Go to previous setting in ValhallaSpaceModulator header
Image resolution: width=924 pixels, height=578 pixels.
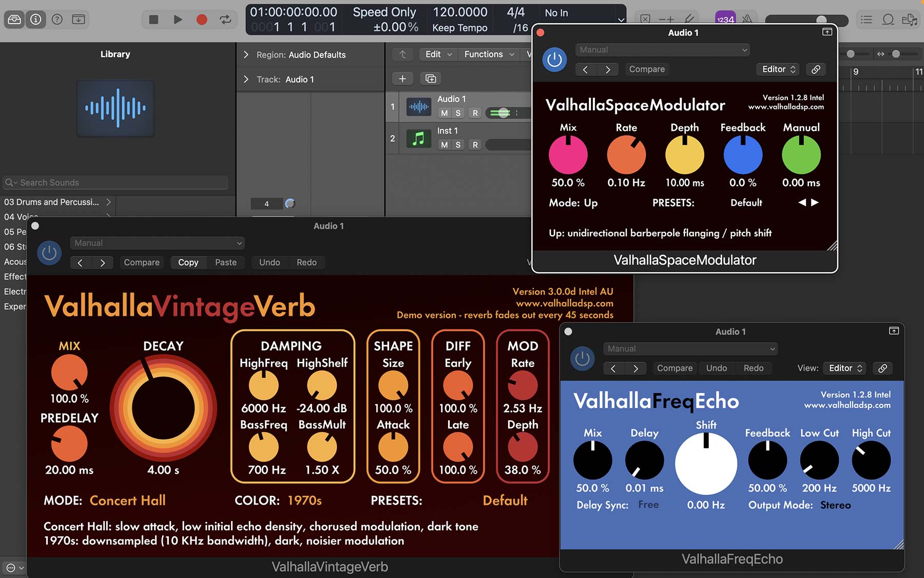tap(586, 69)
